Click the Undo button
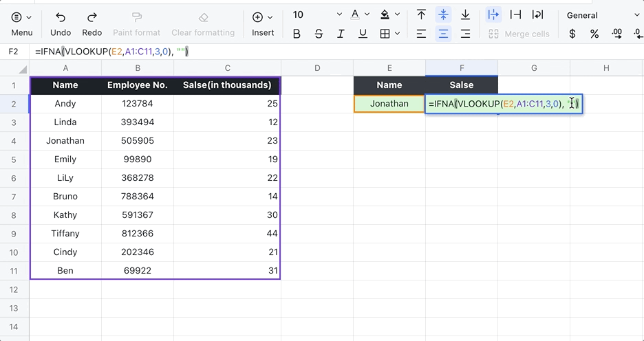Screen dimensions: 644x341 click(61, 24)
